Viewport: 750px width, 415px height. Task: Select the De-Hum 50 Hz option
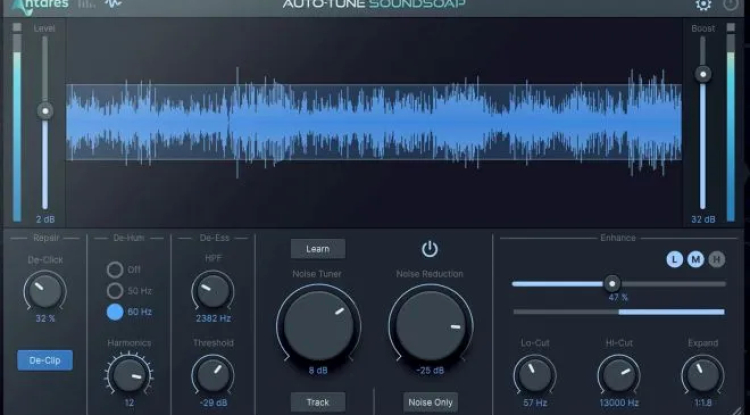tap(115, 291)
